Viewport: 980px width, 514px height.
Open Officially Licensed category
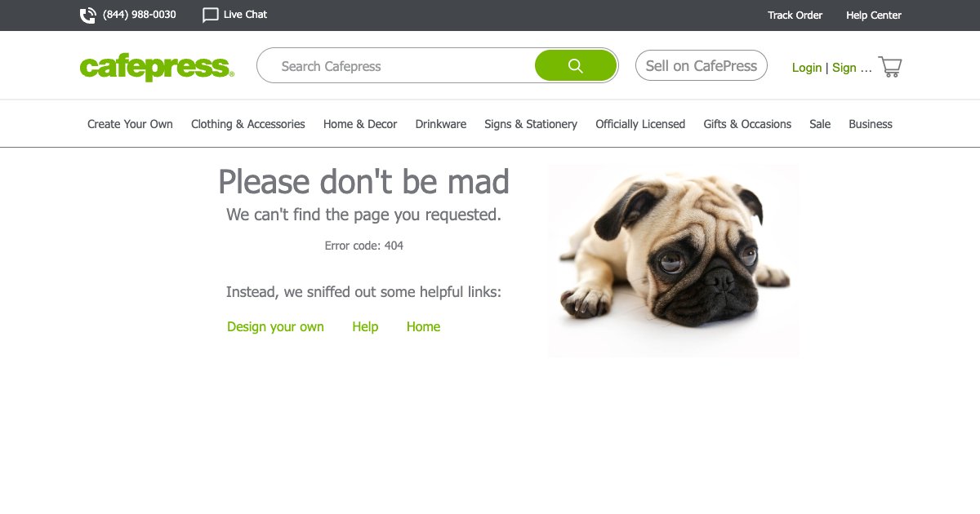click(x=639, y=124)
